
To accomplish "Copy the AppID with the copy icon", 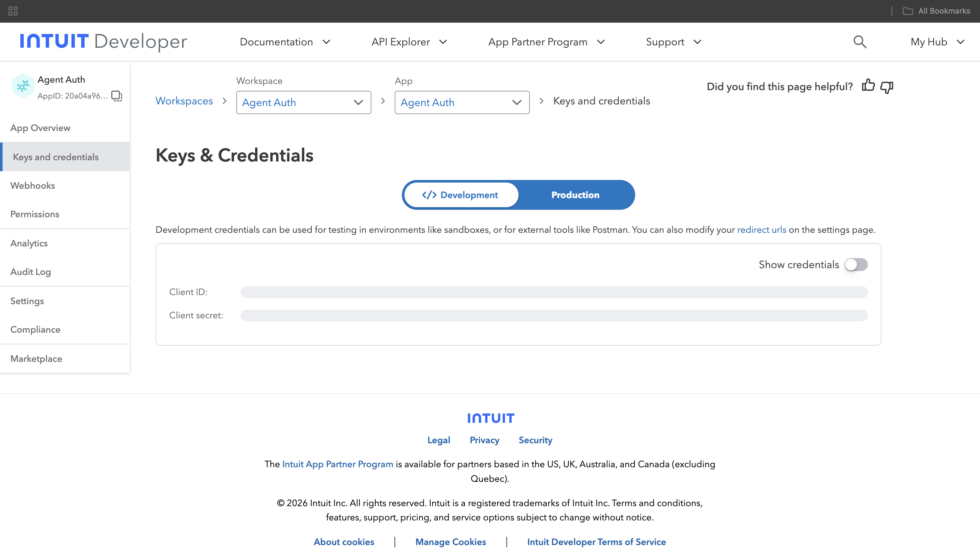I will tap(117, 96).
